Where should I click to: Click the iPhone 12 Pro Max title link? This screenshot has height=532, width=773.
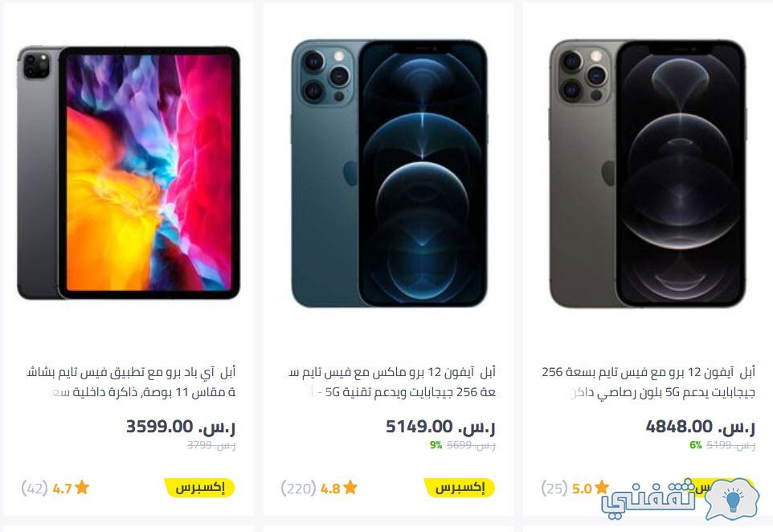click(x=392, y=382)
